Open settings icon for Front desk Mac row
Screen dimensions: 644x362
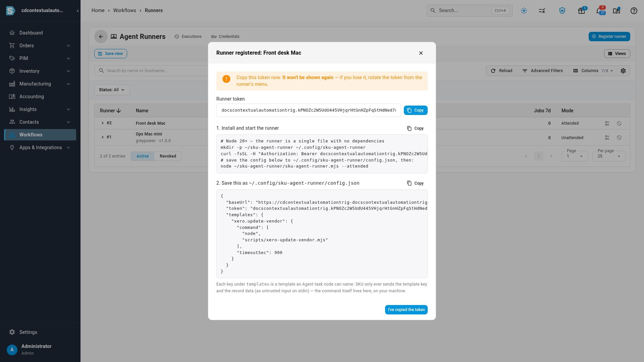[607, 123]
